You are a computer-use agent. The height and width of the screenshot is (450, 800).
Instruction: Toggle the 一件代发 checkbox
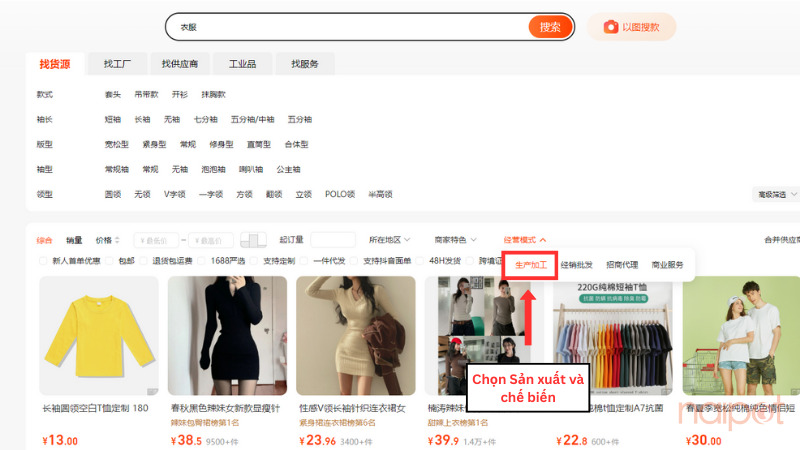(x=308, y=262)
